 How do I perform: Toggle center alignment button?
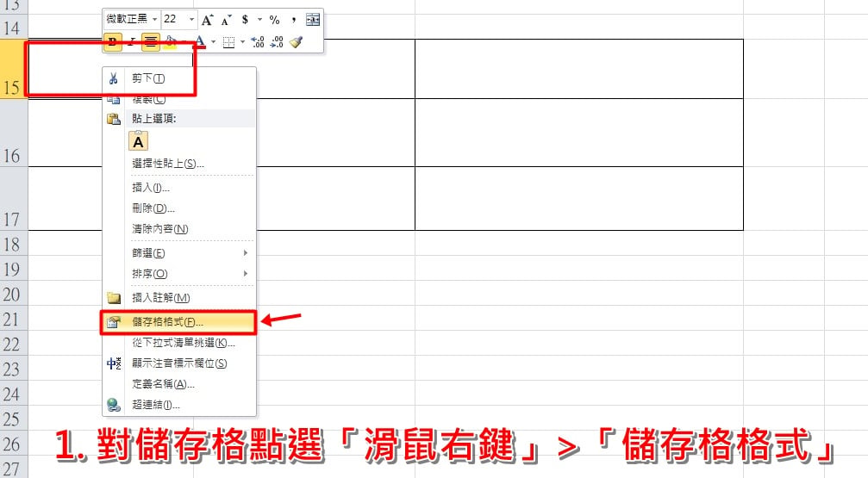coord(151,41)
